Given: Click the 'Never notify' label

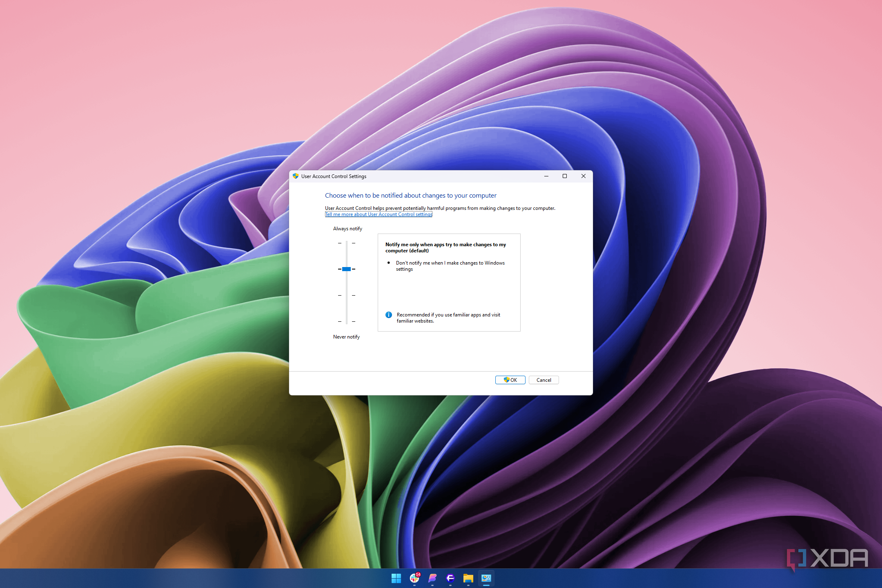Looking at the screenshot, I should (346, 337).
